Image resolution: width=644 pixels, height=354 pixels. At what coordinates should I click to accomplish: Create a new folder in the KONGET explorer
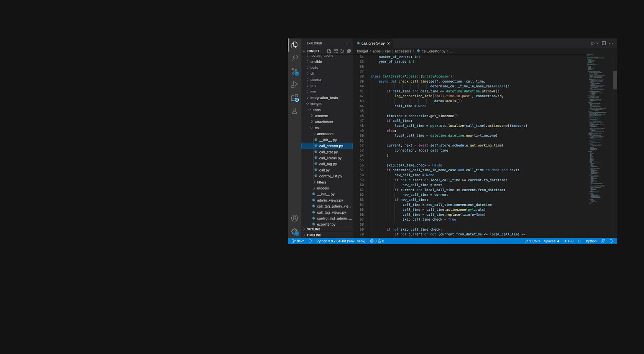335,51
